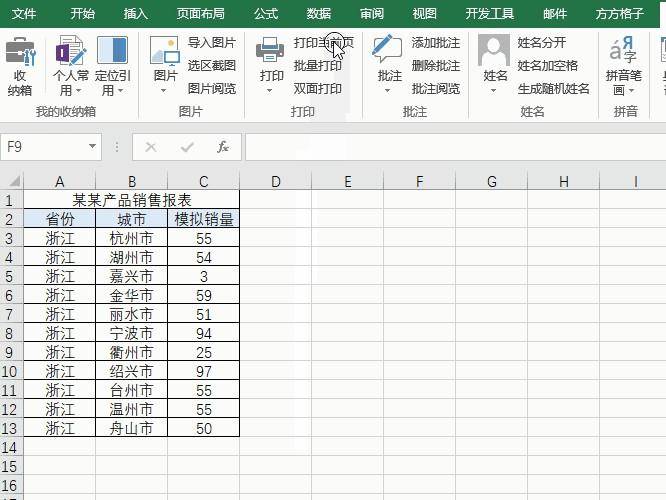Image resolution: width=666 pixels, height=500 pixels.
Task: Click 选区截图 button
Action: pos(212,65)
